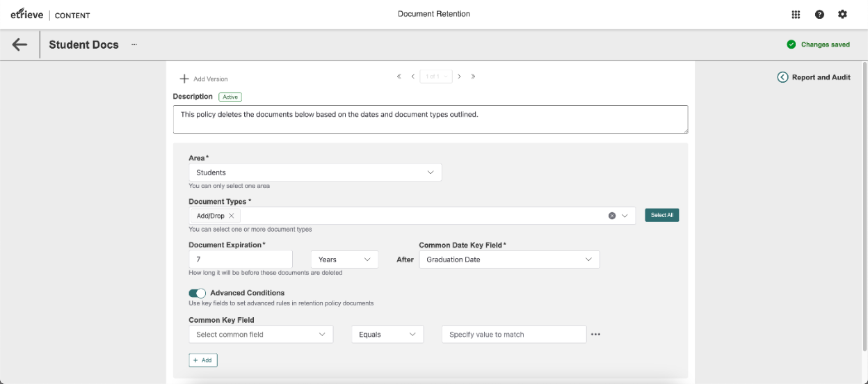Open the Years unit dropdown

coord(344,259)
